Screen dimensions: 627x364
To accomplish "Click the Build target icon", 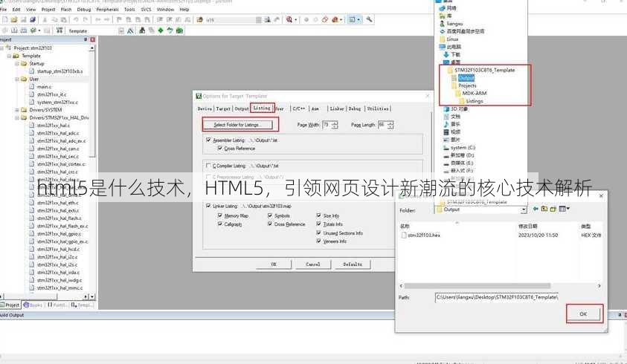I will coord(14,30).
